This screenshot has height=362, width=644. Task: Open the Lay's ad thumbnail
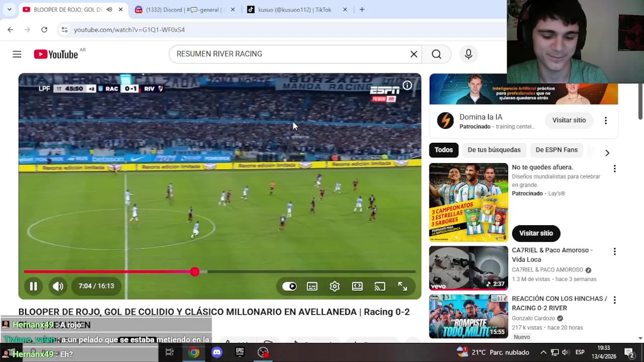tap(468, 202)
